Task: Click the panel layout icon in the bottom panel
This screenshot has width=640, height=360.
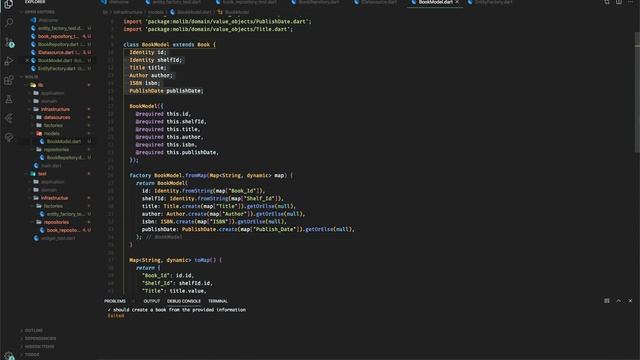Action: [x=607, y=301]
